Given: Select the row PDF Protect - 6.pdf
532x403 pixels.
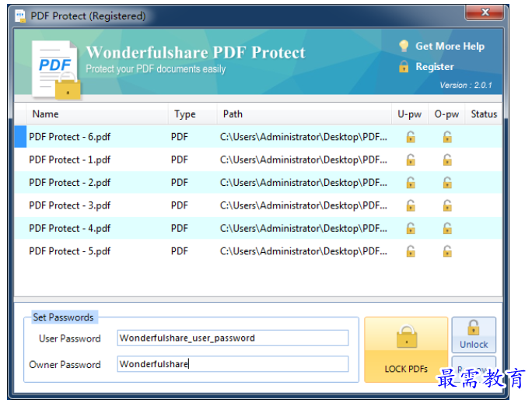Looking at the screenshot, I should click(x=258, y=137).
